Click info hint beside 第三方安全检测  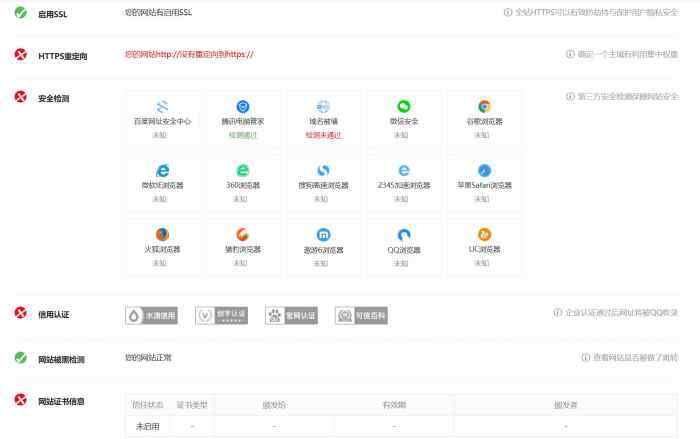click(x=571, y=97)
